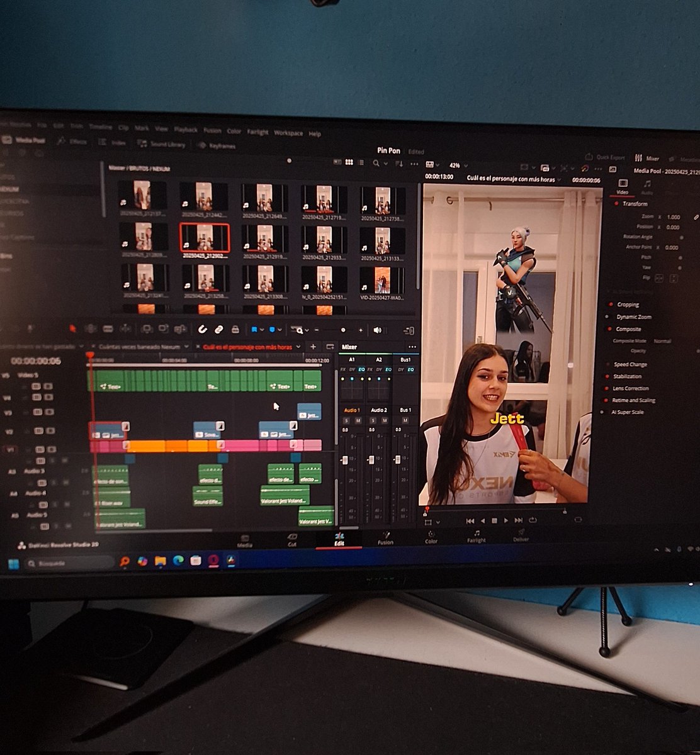Select the clip thumbnail 20250425_212738
The height and width of the screenshot is (755, 700).
click(382, 203)
